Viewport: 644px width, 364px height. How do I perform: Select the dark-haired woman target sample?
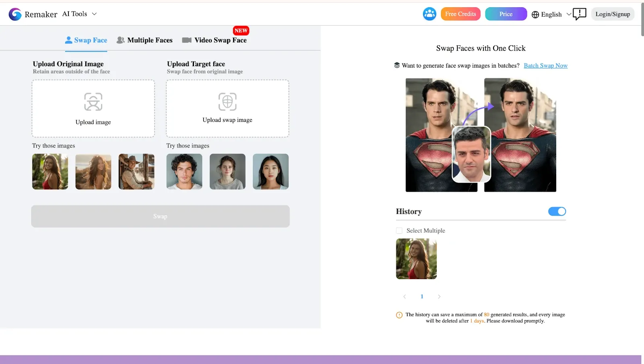270,172
